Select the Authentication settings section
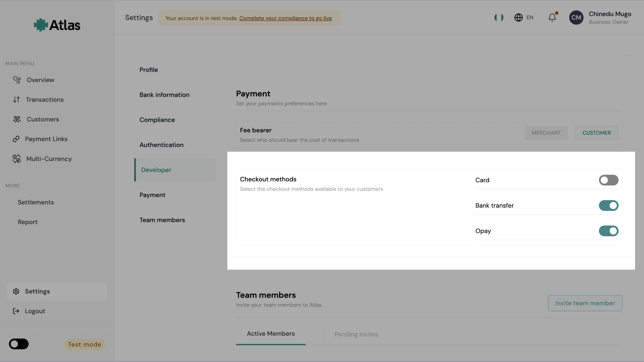 pos(162,145)
